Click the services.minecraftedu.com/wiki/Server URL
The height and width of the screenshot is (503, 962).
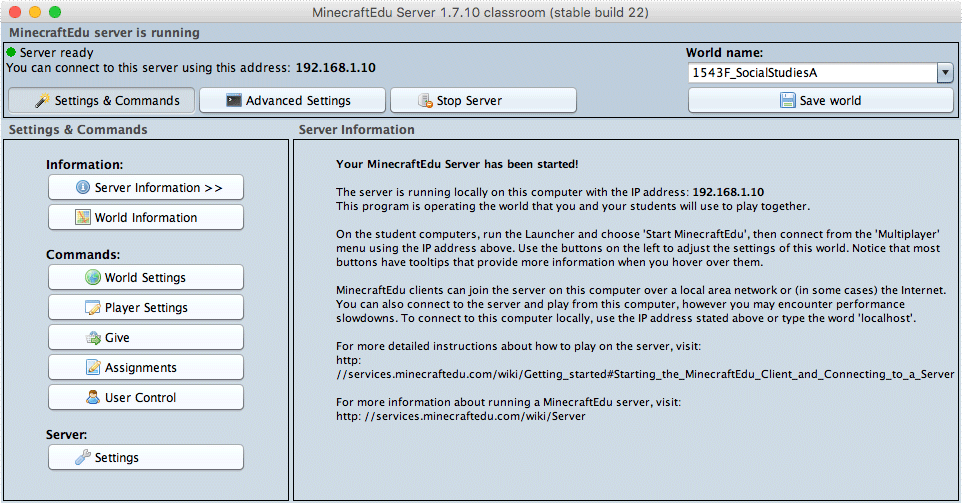coord(461,417)
